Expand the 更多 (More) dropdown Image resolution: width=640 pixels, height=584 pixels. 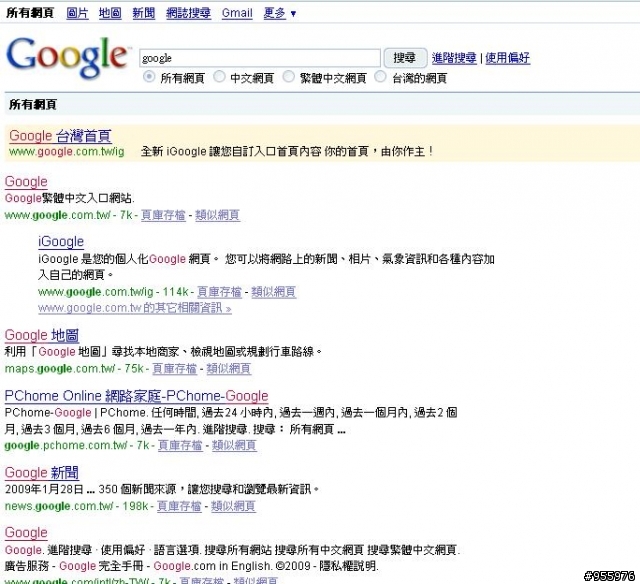[x=280, y=13]
